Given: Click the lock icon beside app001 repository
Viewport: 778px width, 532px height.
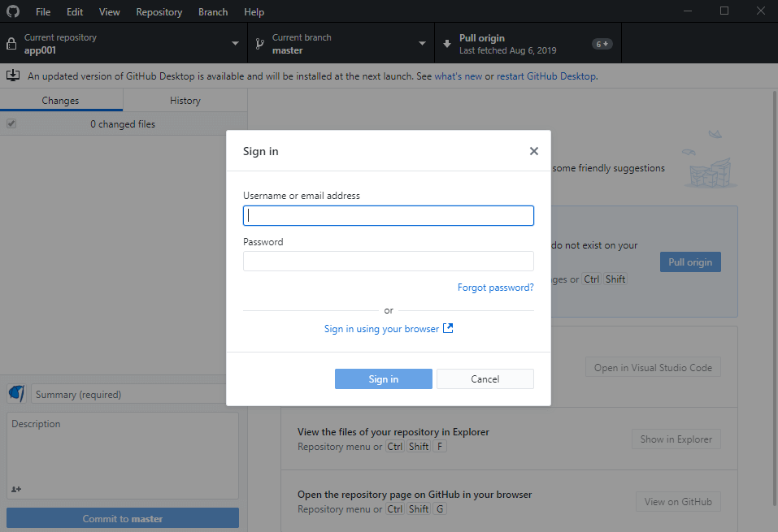Looking at the screenshot, I should [11, 44].
